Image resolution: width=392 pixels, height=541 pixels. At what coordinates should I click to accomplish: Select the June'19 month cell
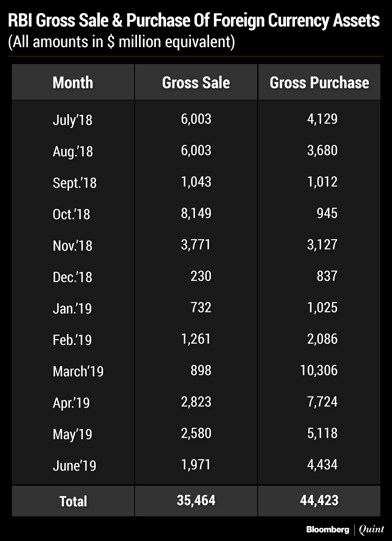point(75,465)
